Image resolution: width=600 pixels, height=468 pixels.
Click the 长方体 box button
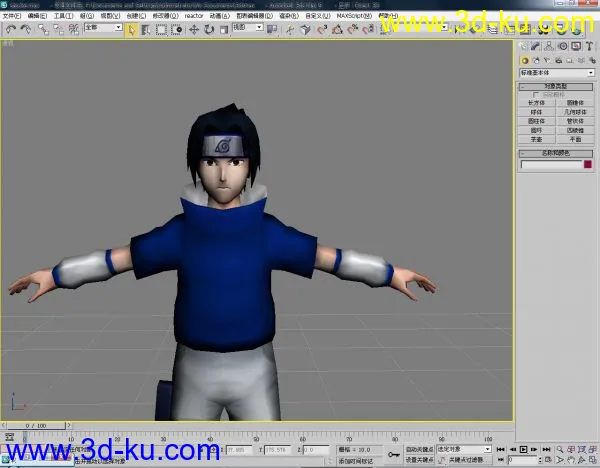[536, 103]
